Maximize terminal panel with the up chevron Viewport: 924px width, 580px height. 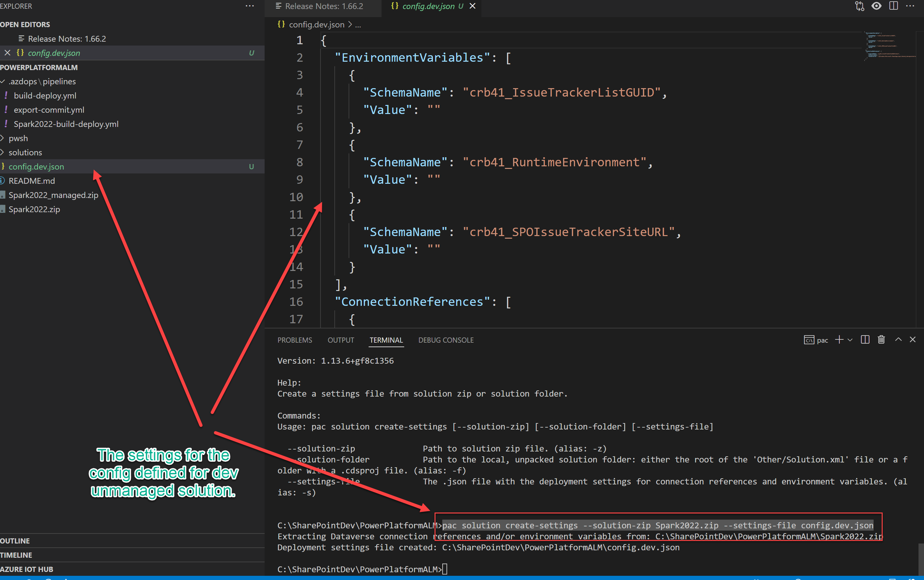[898, 339]
